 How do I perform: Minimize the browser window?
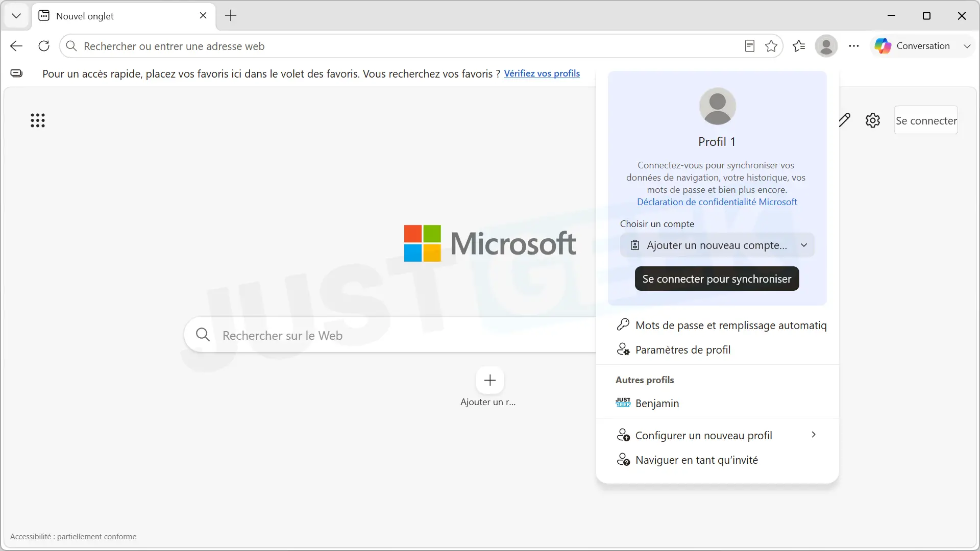891,16
